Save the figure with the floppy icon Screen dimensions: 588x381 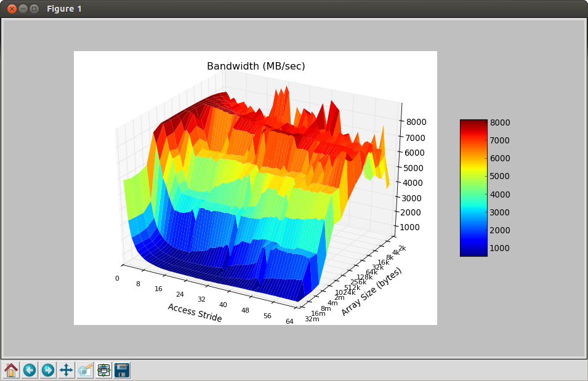(x=122, y=370)
